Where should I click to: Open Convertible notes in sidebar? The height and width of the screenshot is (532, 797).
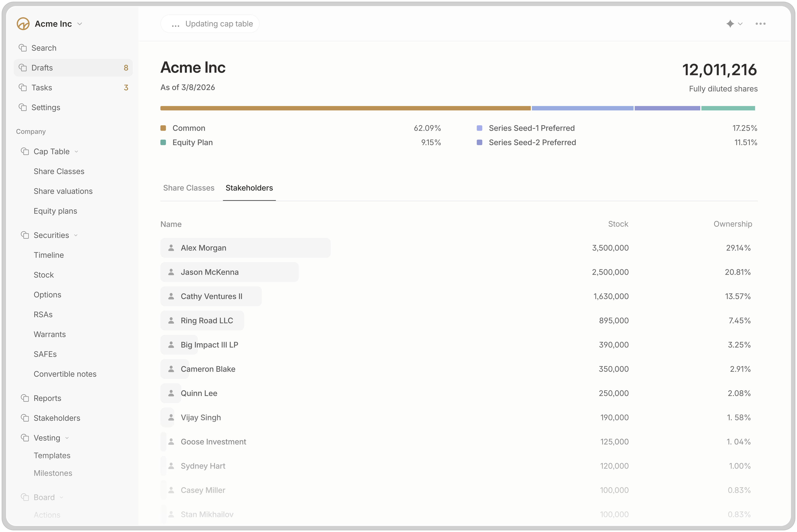[65, 374]
